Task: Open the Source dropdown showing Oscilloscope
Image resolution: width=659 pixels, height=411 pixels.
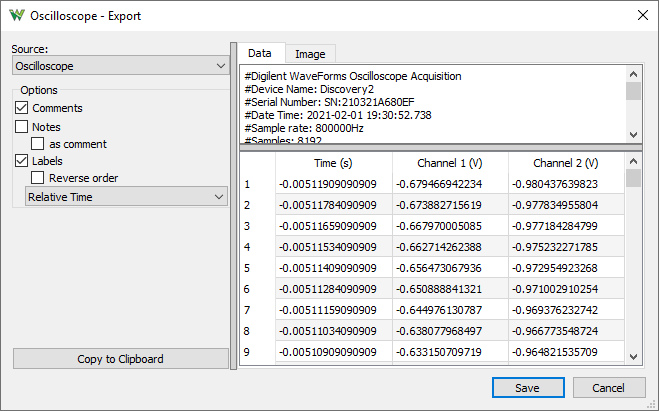Action: [x=121, y=66]
